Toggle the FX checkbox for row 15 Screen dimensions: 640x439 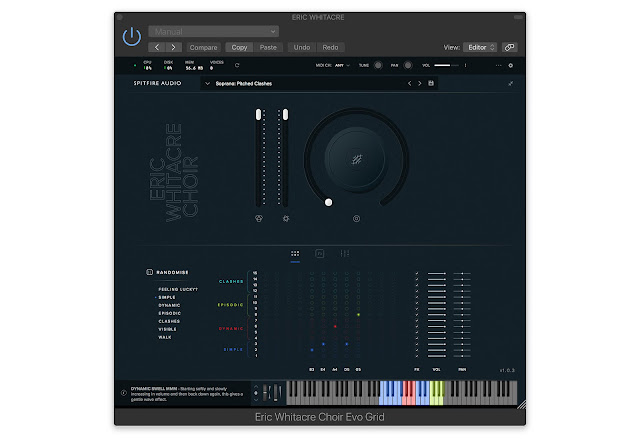pyautogui.click(x=417, y=273)
